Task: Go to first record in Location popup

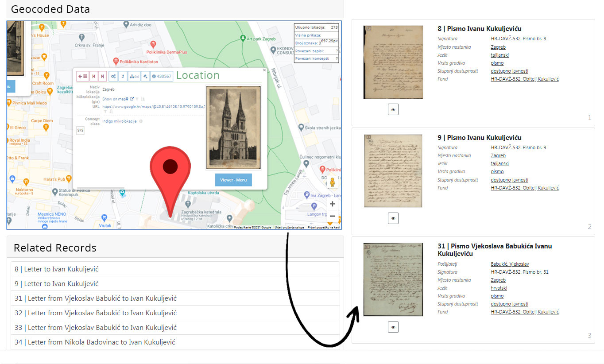Action: point(93,76)
